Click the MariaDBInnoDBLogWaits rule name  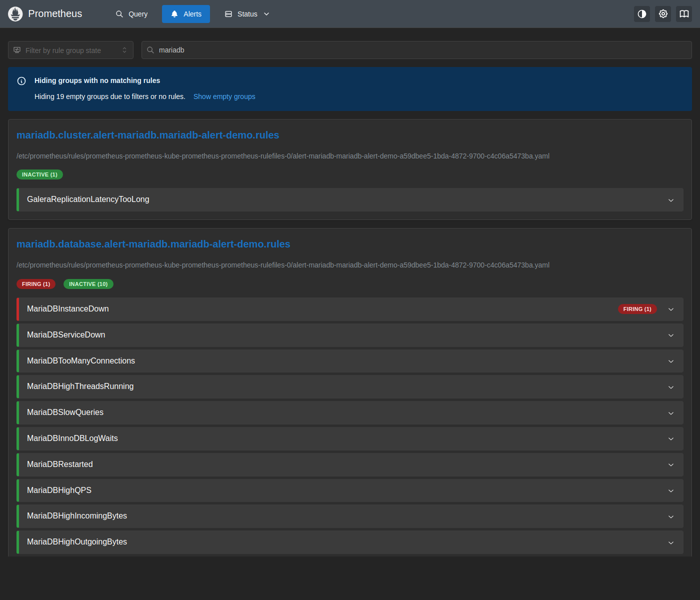(x=72, y=438)
